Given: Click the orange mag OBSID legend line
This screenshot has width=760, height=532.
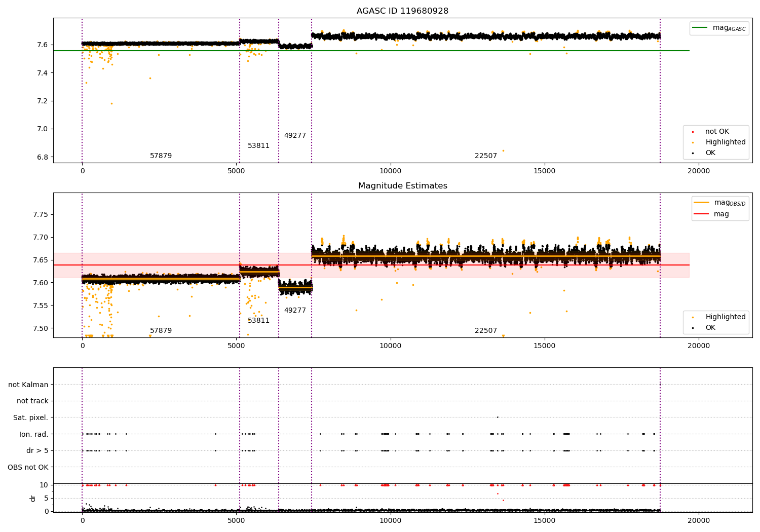Looking at the screenshot, I should tap(702, 203).
